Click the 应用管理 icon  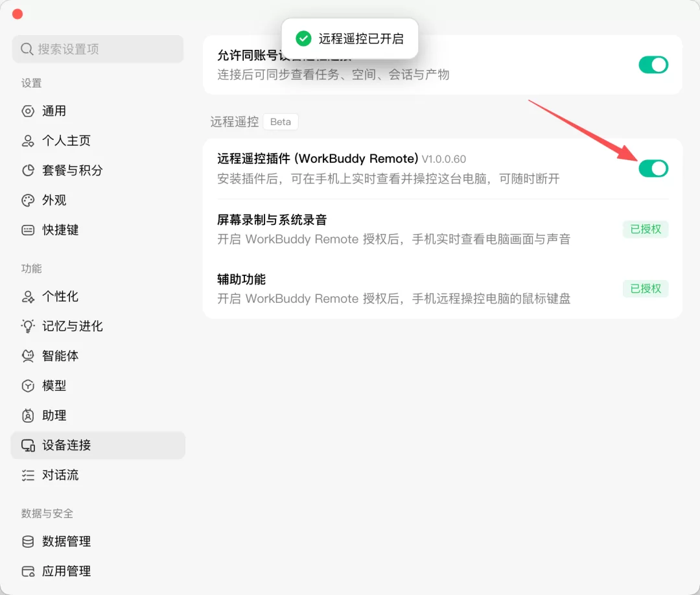[28, 572]
